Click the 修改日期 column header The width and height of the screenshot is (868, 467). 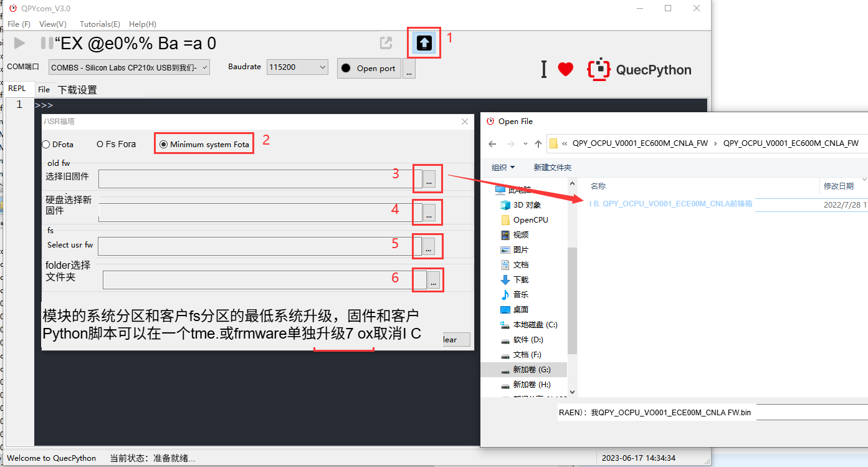839,186
